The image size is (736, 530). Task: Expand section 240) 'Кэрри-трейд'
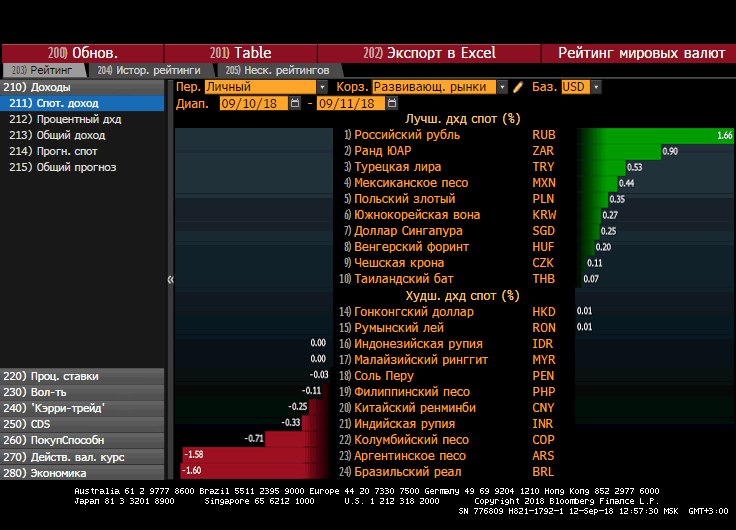click(x=82, y=408)
